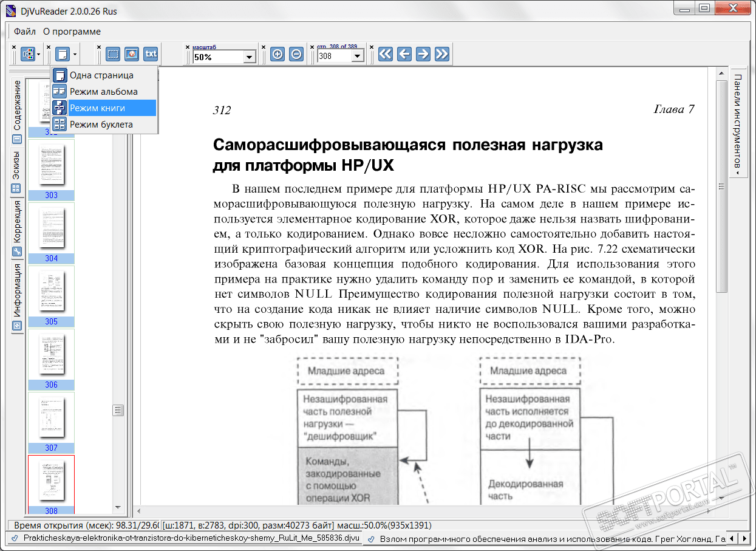Click the Одна страница menu icon
This screenshot has height=551, width=756.
coord(60,75)
